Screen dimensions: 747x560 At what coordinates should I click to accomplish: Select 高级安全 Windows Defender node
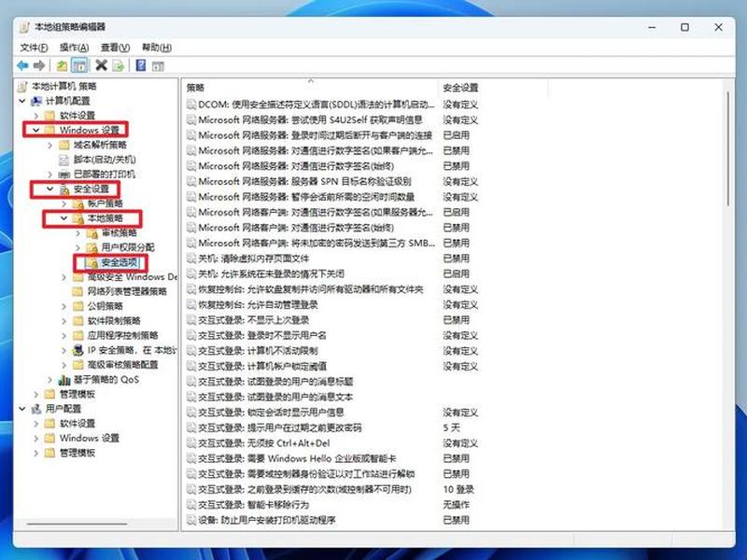click(x=133, y=276)
